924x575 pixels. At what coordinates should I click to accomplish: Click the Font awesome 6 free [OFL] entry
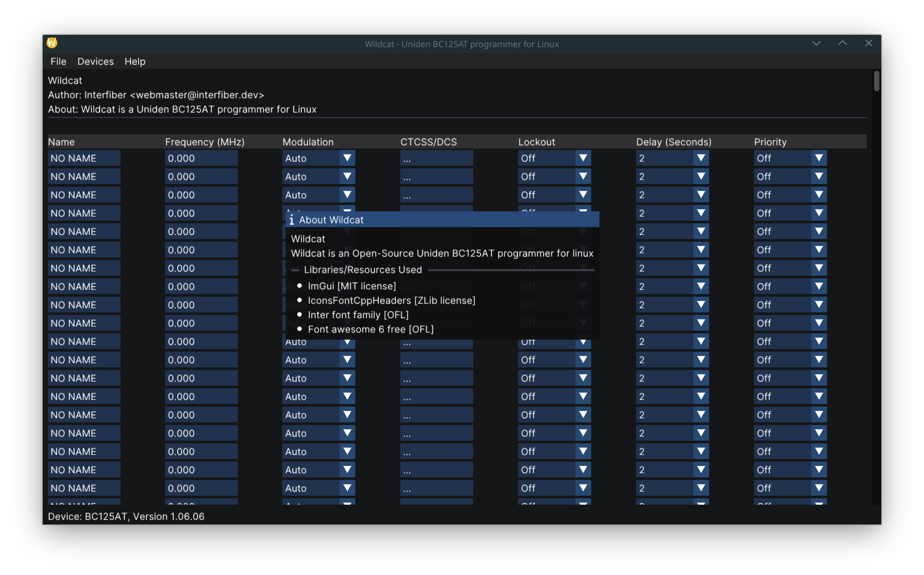pyautogui.click(x=371, y=329)
